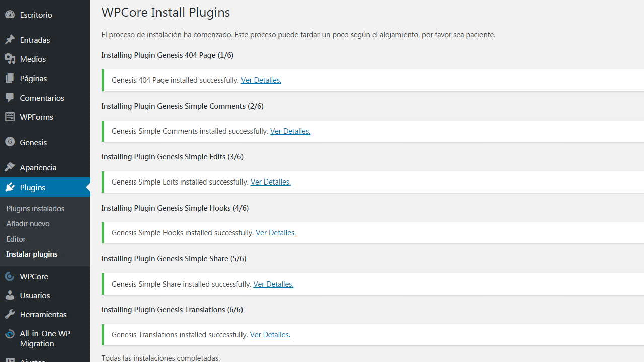
Task: Click 'Installing Plugin Genesis Simple Hooks (4/6)' text
Action: click(x=175, y=208)
